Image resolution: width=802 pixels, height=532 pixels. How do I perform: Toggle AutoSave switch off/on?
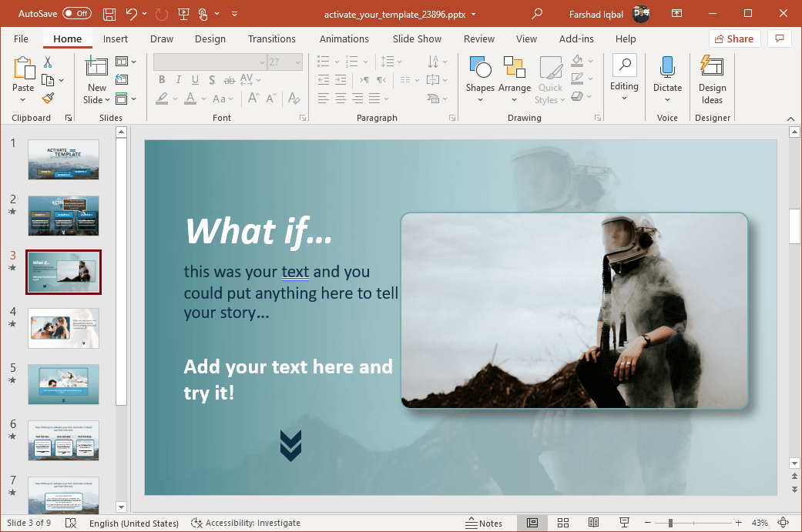(x=76, y=14)
